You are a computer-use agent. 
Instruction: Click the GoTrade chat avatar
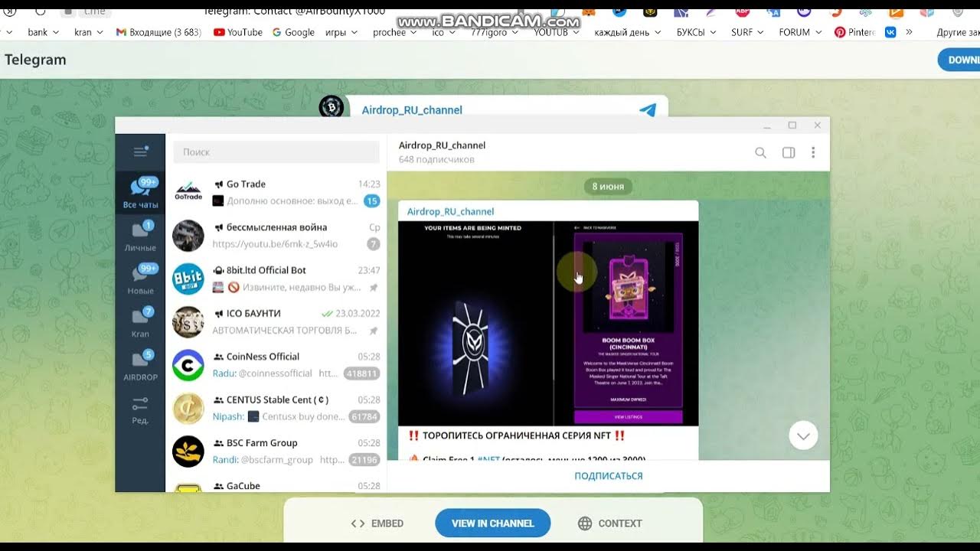(188, 192)
